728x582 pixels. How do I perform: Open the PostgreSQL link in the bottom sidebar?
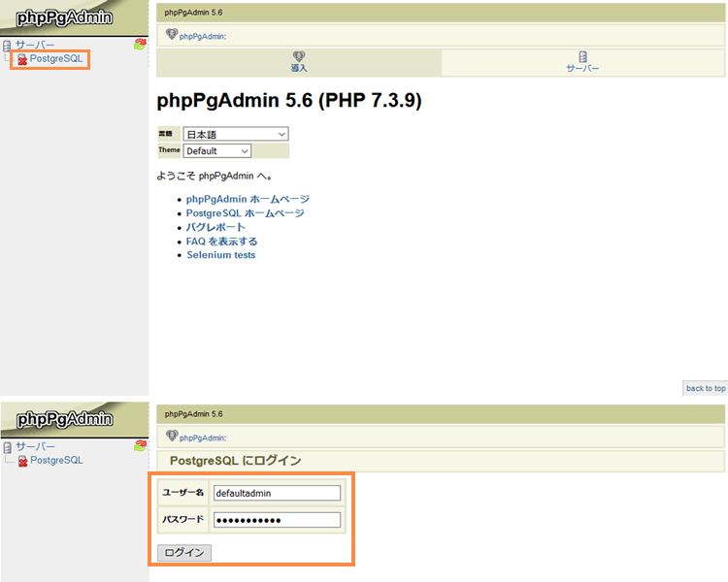coord(56,460)
